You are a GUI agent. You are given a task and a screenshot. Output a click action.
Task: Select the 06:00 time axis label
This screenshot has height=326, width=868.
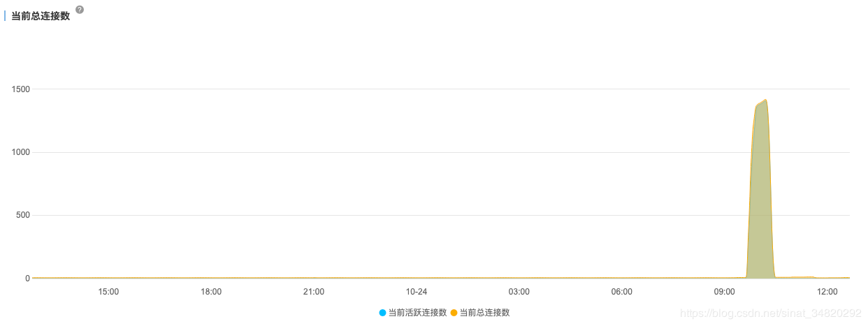tap(622, 291)
